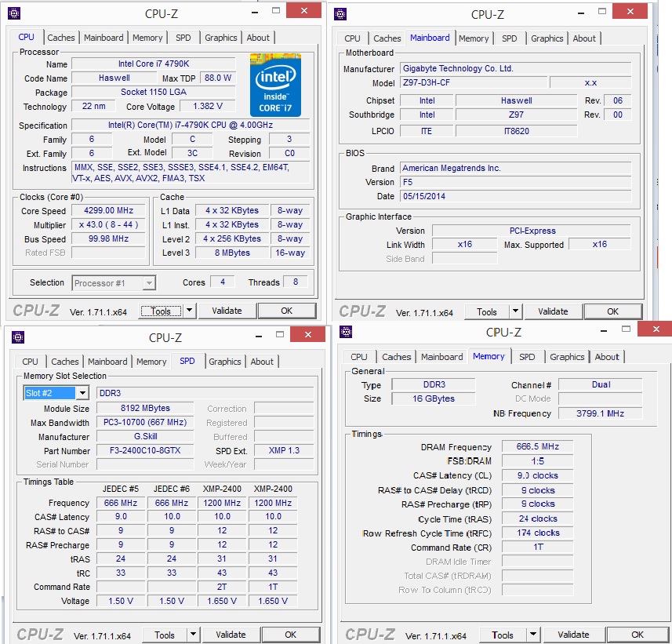Switch to Caches tab in CPU window
This screenshot has width=672, height=644.
pyautogui.click(x=61, y=38)
